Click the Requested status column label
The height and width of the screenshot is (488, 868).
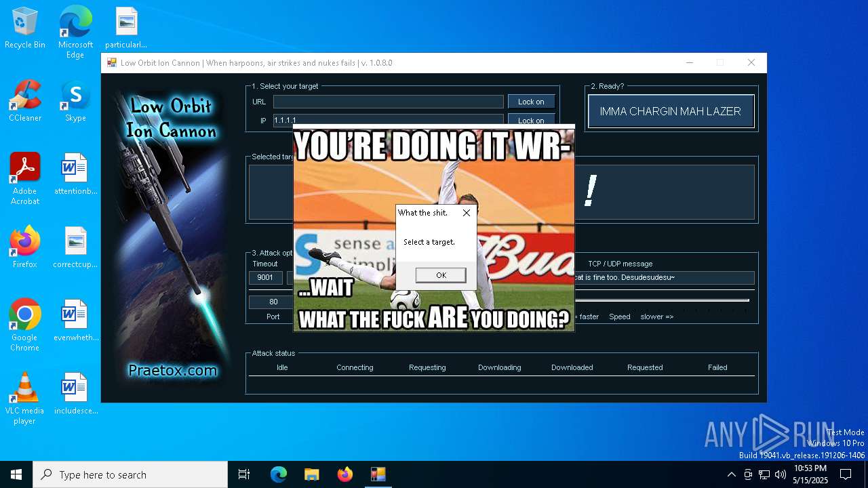pyautogui.click(x=645, y=367)
